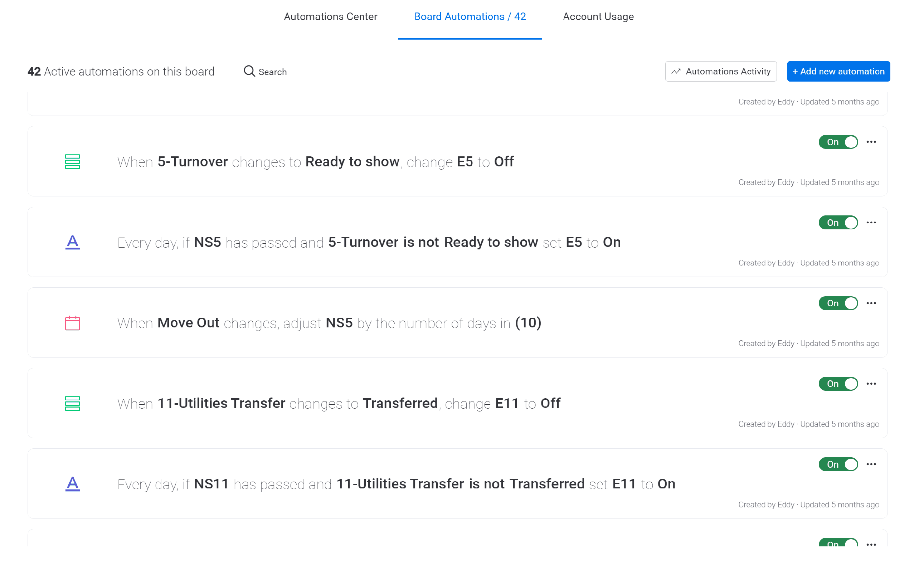This screenshot has width=924, height=575.
Task: Click the text icon on the NS5 has passed automation
Action: pos(73,242)
